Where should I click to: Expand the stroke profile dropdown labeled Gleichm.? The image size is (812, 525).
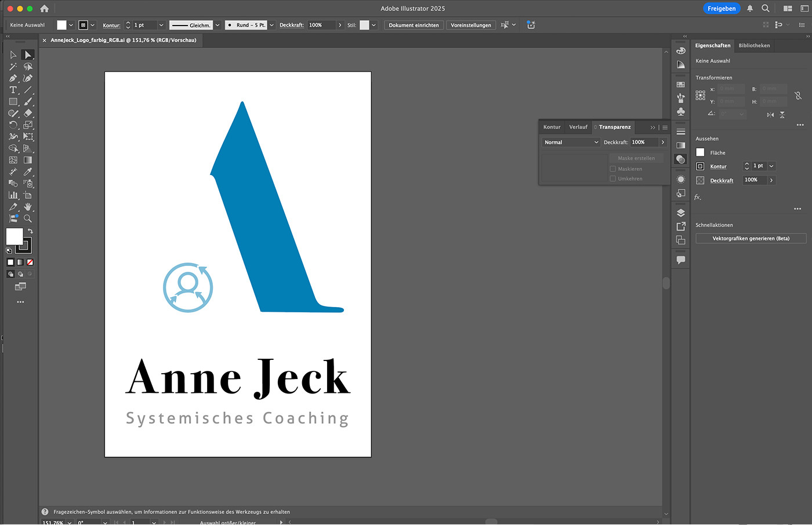click(216, 25)
